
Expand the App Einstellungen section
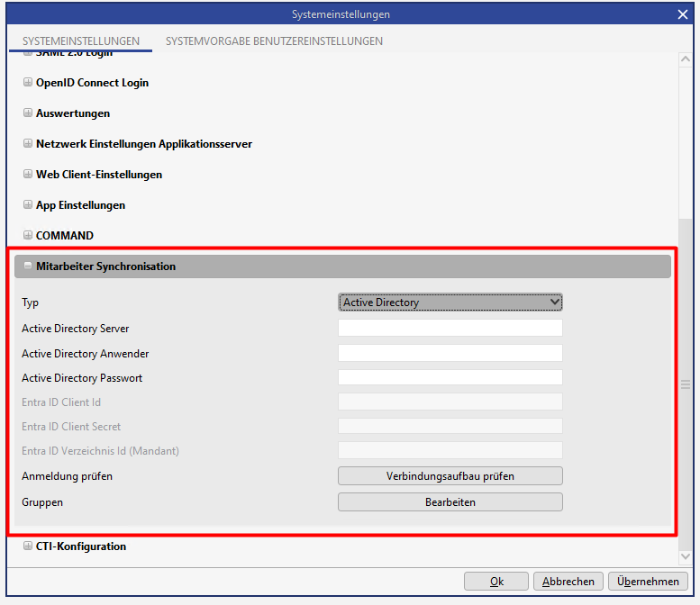28,205
